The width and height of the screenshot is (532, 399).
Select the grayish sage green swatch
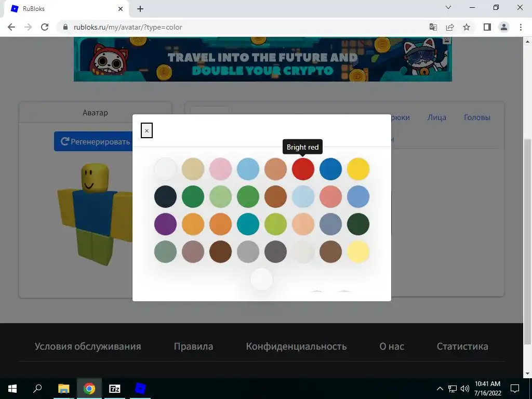pos(166,252)
